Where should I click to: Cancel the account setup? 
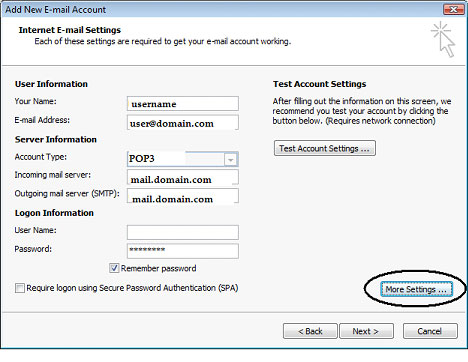[x=430, y=331]
